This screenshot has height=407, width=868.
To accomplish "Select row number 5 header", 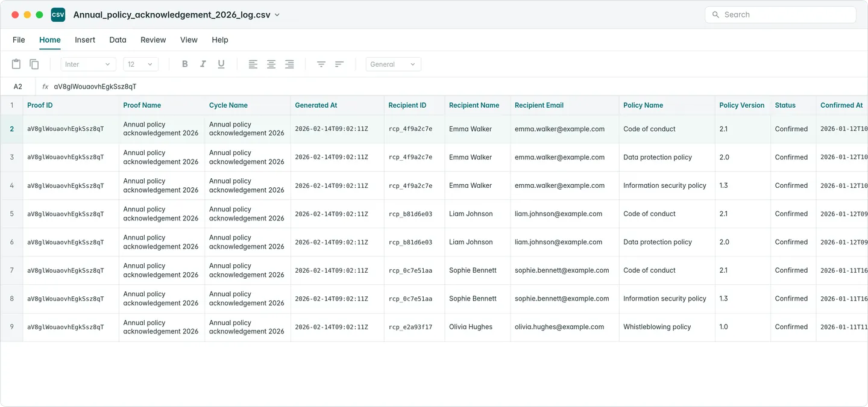I will pyautogui.click(x=11, y=214).
